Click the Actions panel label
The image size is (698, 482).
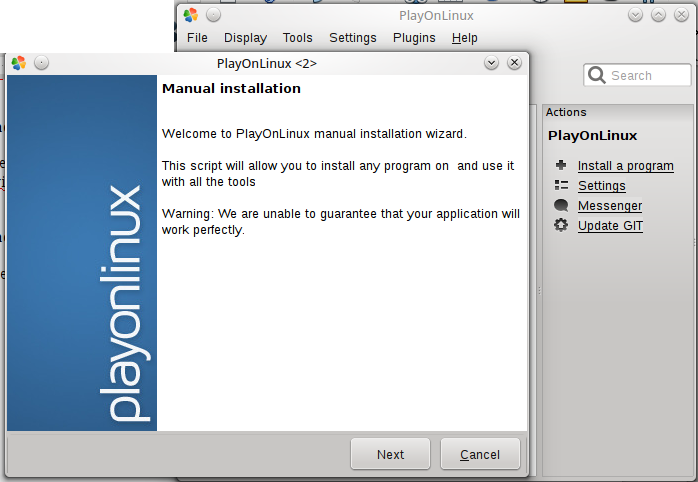tap(566, 112)
